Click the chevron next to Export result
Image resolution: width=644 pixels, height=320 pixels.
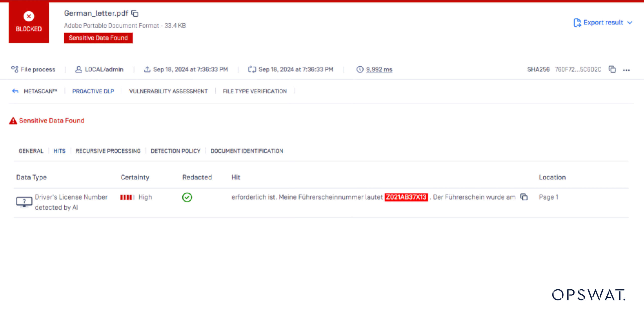(630, 23)
